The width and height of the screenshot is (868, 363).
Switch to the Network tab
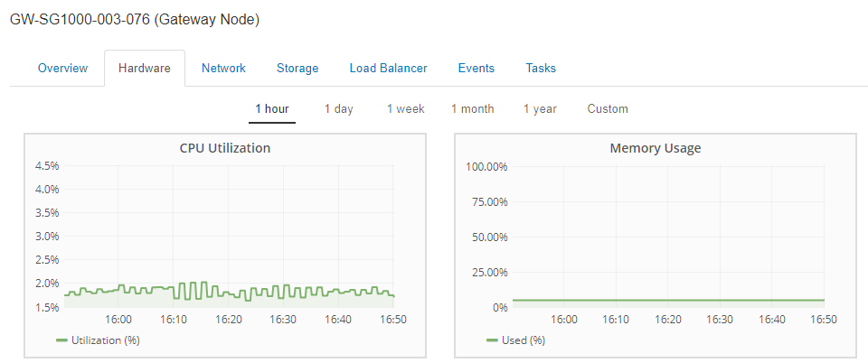(223, 68)
